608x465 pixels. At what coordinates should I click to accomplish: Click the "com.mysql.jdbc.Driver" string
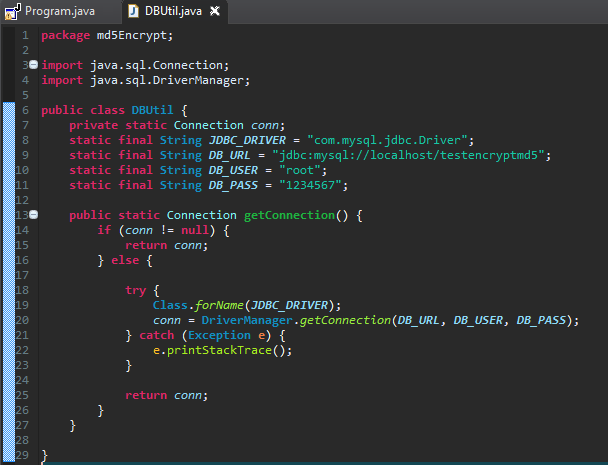[x=387, y=140]
